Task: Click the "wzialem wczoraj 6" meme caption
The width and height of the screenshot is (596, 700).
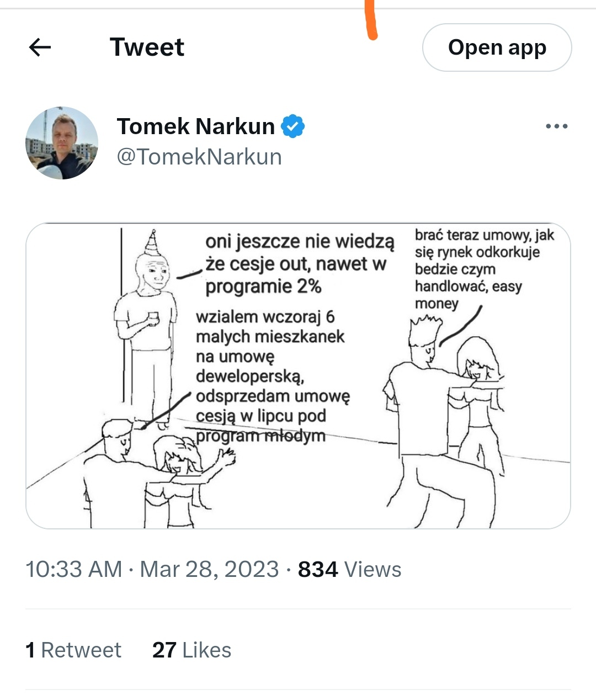Action: tap(273, 376)
